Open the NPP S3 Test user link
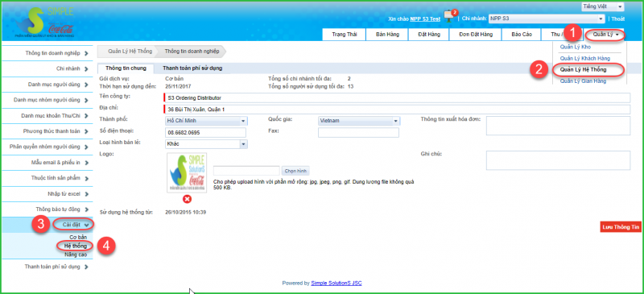The image size is (644, 294). (x=425, y=19)
